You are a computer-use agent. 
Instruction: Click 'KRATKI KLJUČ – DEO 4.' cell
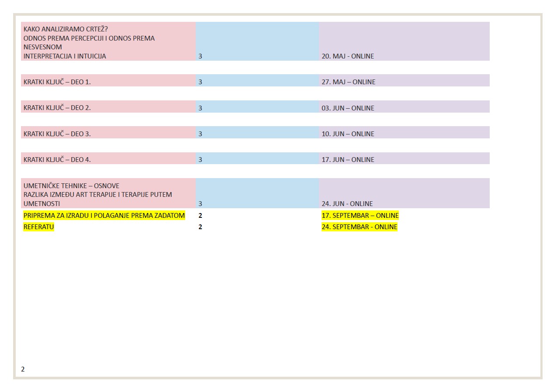(x=57, y=160)
